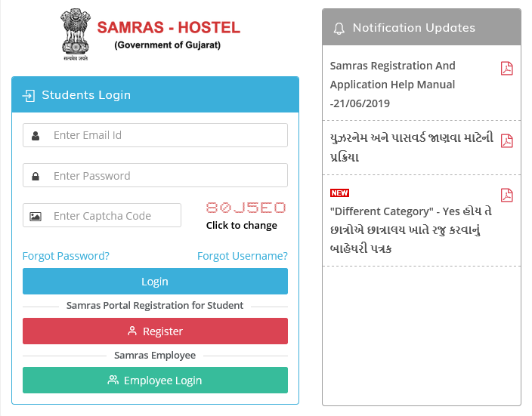Image resolution: width=532 pixels, height=416 pixels.
Task: Focus the Enter Password field
Action: pos(155,175)
